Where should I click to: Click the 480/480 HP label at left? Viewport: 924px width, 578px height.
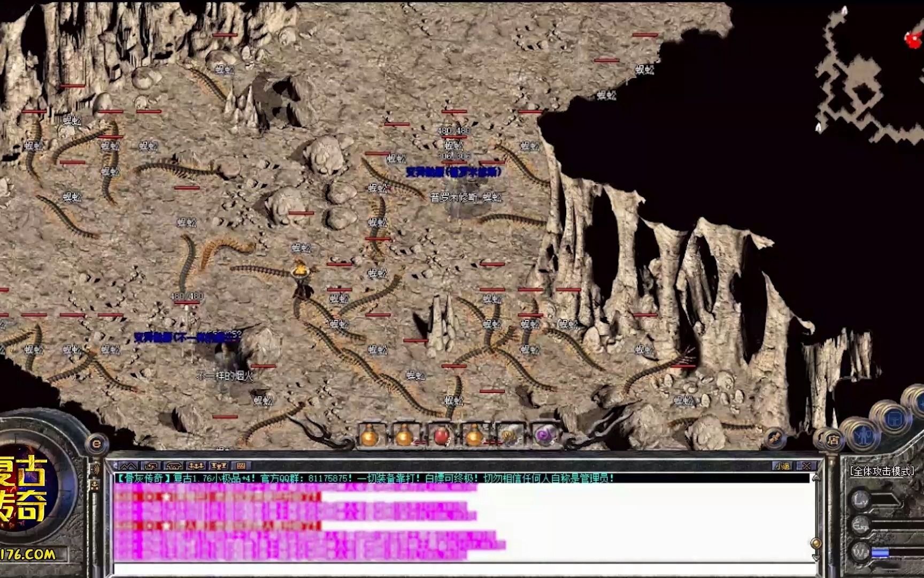click(x=187, y=296)
